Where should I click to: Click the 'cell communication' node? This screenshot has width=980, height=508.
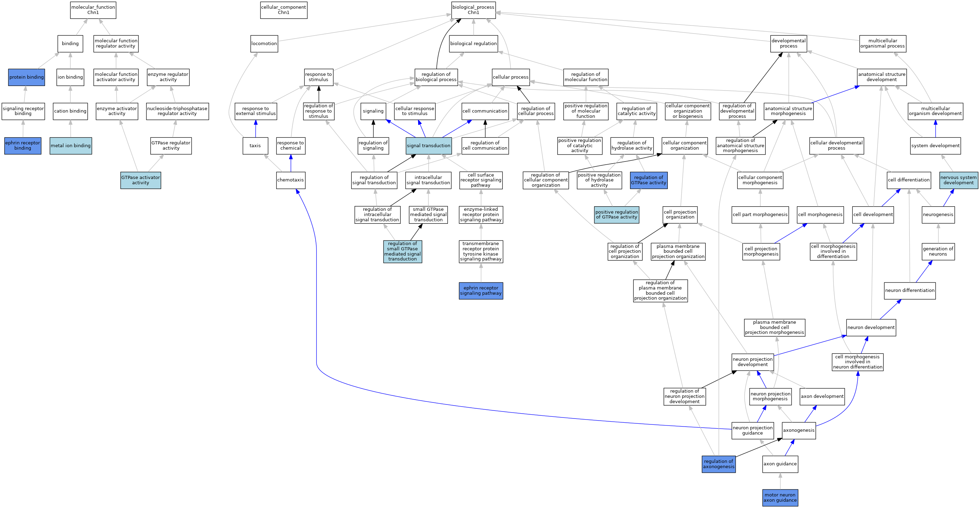point(485,111)
